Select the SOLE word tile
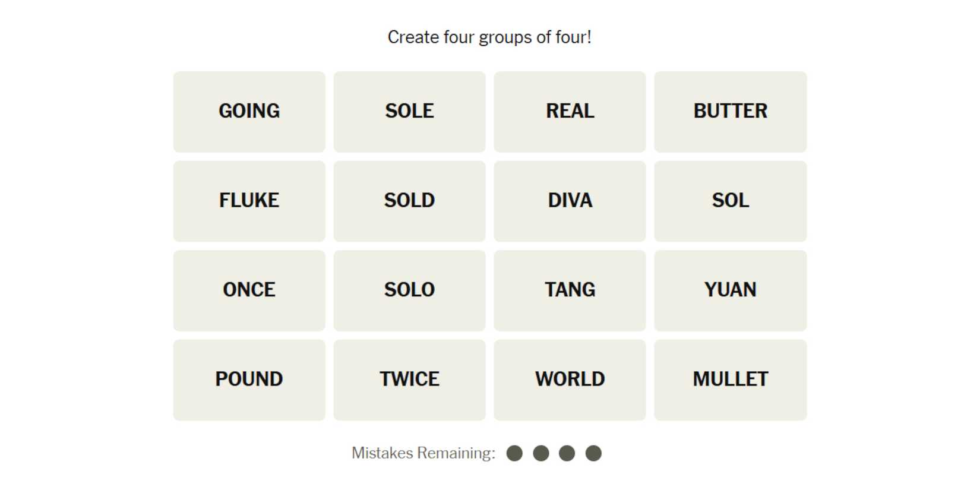Viewport: 980px width, 490px height. click(409, 112)
